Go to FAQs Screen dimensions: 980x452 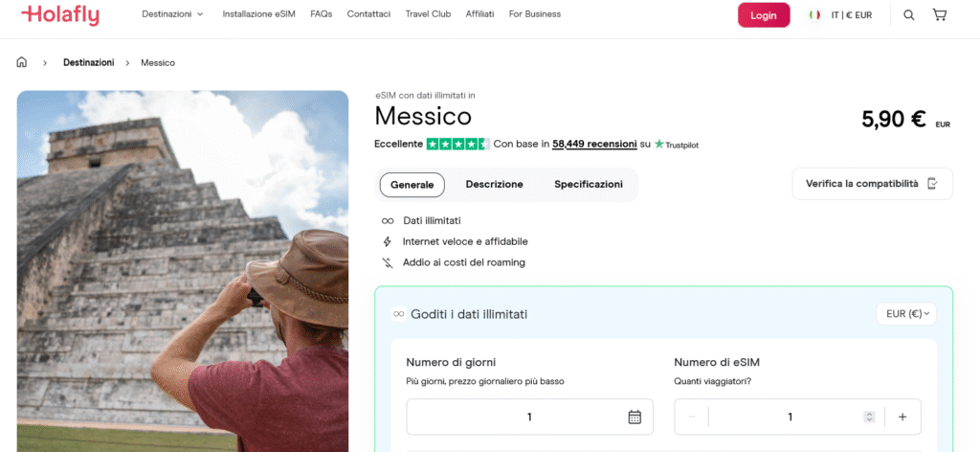pos(322,13)
